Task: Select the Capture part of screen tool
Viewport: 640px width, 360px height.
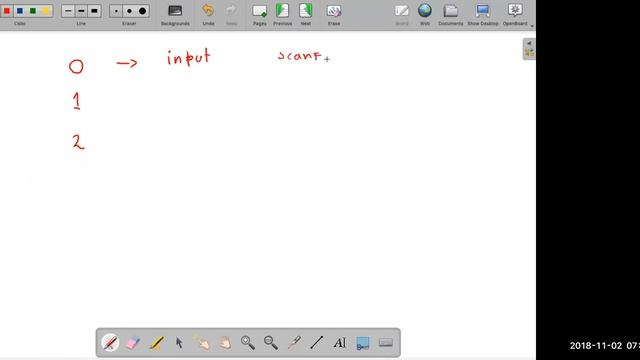Action: tap(362, 342)
